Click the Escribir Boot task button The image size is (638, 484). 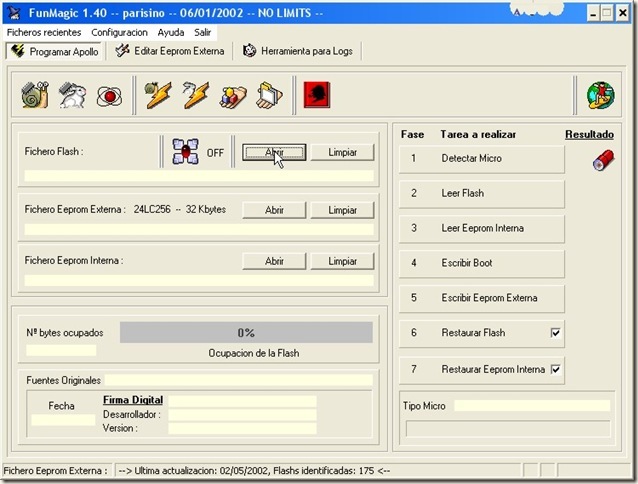pyautogui.click(x=482, y=264)
